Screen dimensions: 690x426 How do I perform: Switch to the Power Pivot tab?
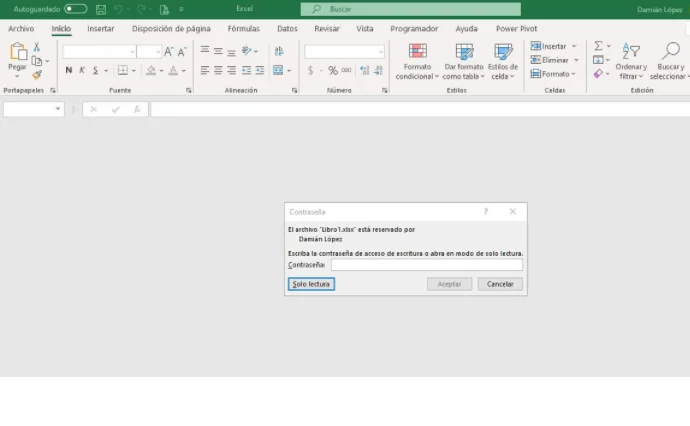pyautogui.click(x=516, y=29)
